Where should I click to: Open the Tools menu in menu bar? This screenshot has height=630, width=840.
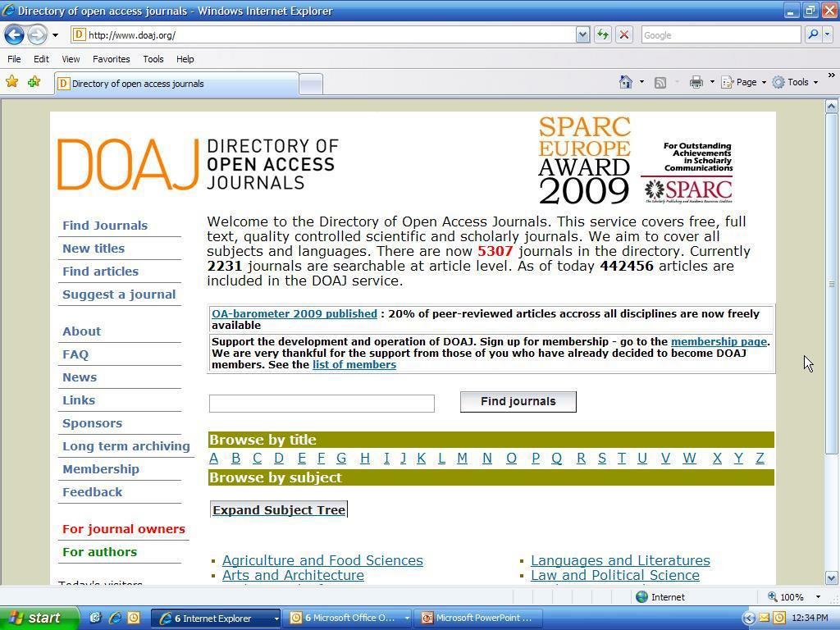pyautogui.click(x=153, y=59)
